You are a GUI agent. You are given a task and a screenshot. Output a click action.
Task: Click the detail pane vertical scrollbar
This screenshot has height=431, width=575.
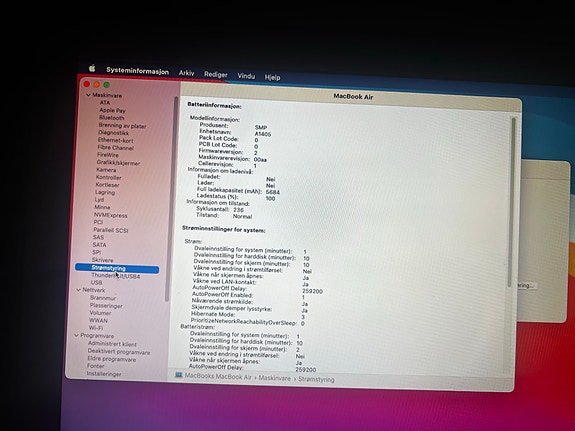pos(512,202)
